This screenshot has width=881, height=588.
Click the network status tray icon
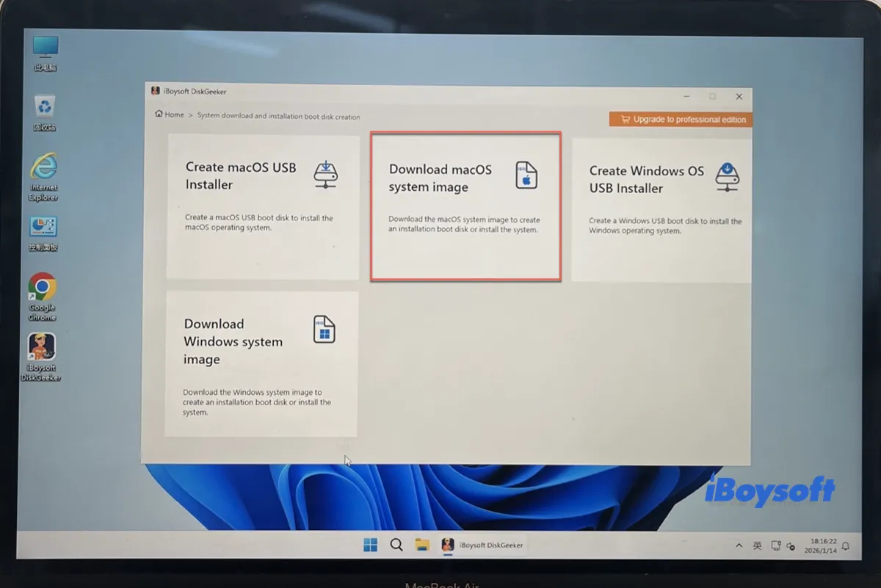pos(776,546)
